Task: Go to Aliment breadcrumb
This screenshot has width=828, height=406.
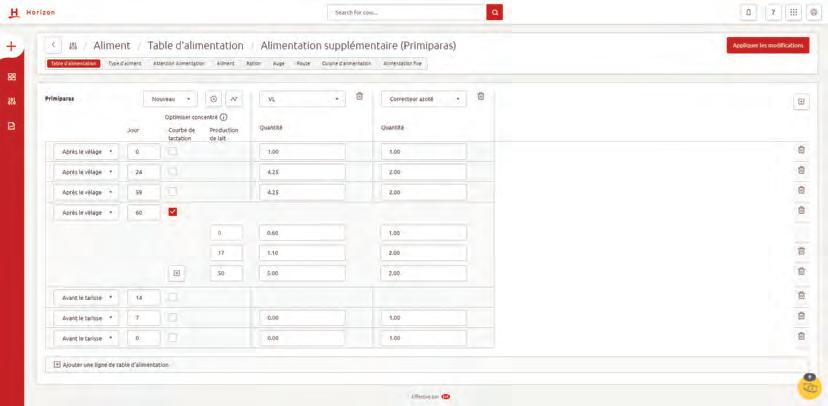Action: (x=112, y=46)
